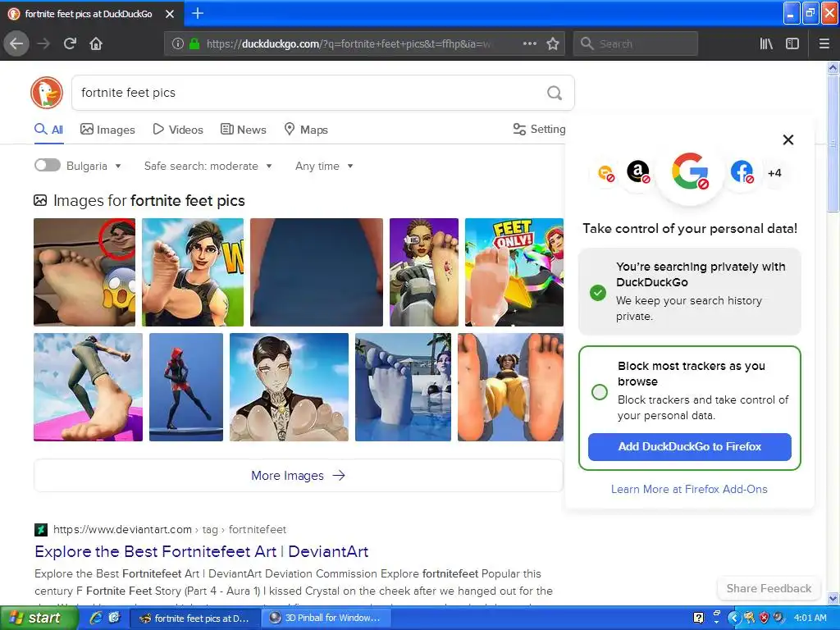This screenshot has height=630, width=840.
Task: Switch to the Images tab
Action: pyautogui.click(x=107, y=130)
